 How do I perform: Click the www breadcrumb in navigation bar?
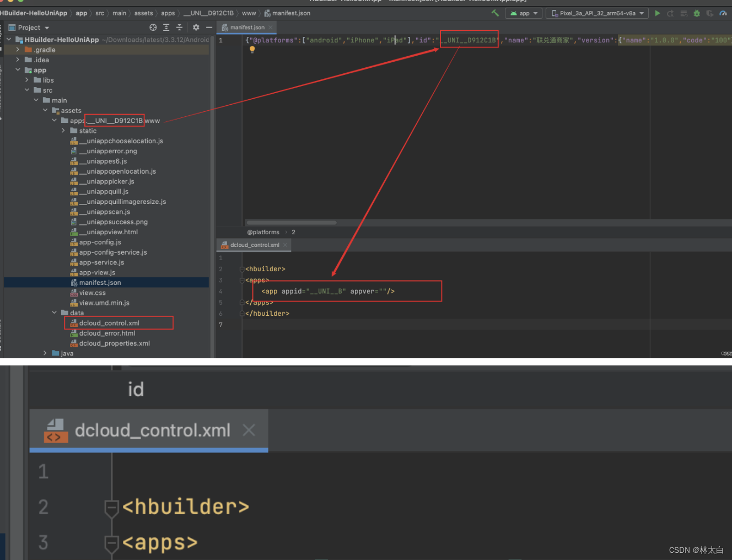tap(249, 13)
